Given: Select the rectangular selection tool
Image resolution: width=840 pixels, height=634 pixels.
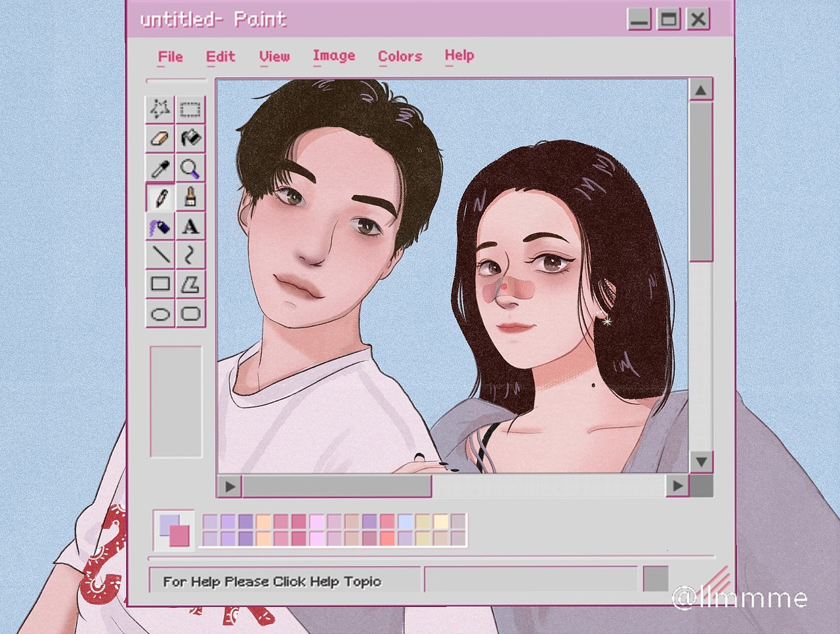Looking at the screenshot, I should coord(190,109).
